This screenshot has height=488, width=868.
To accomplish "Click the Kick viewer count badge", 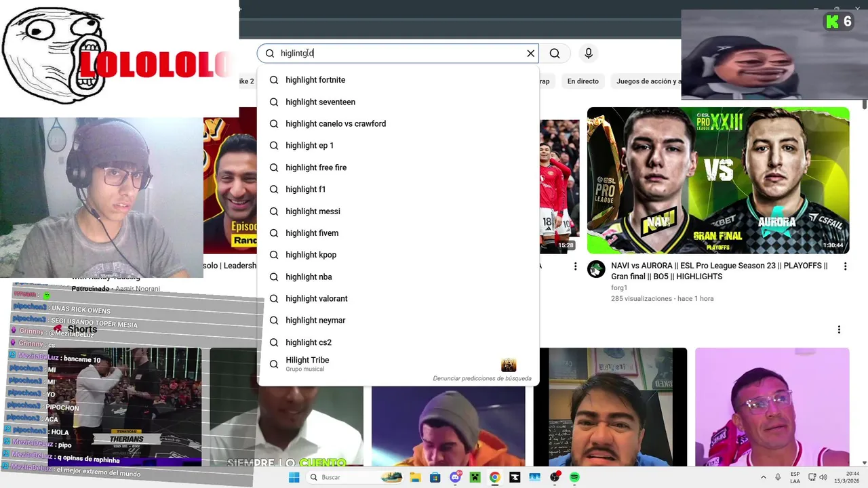I will (x=839, y=22).
